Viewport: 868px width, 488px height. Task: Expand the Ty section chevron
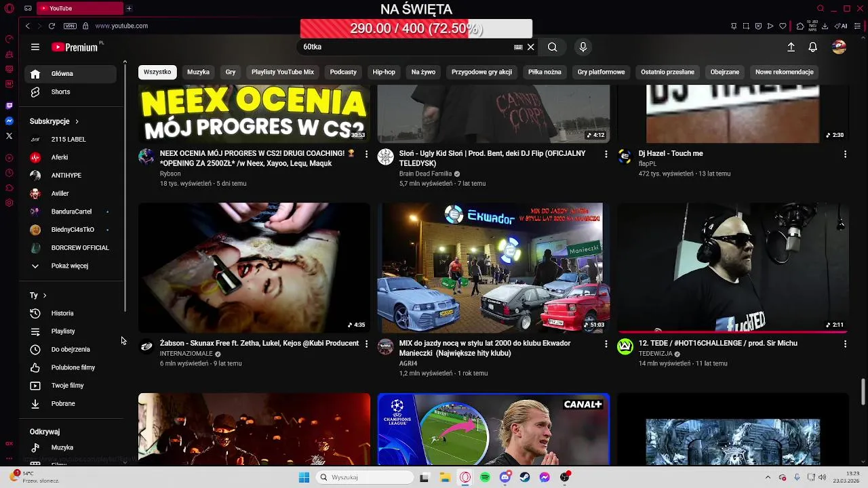coord(45,296)
